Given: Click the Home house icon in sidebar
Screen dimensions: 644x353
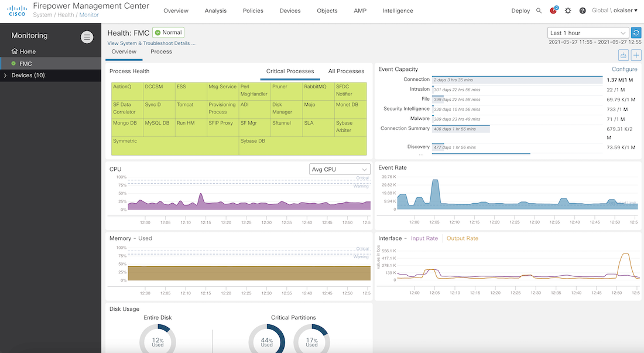Looking at the screenshot, I should [15, 52].
